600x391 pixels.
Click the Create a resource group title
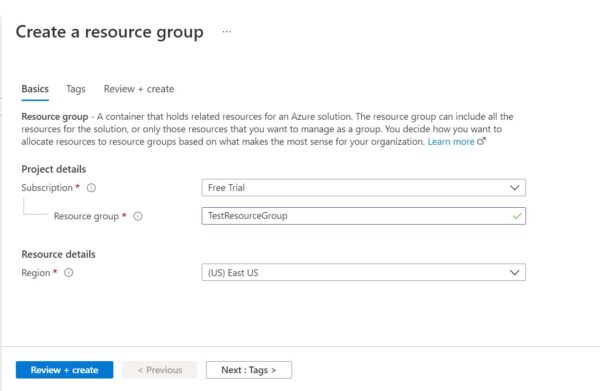[x=109, y=32]
